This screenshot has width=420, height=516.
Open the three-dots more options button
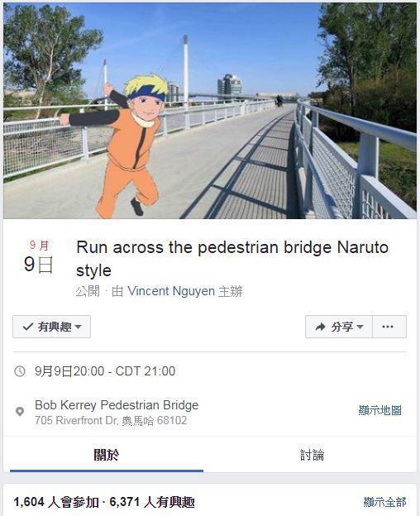[389, 327]
